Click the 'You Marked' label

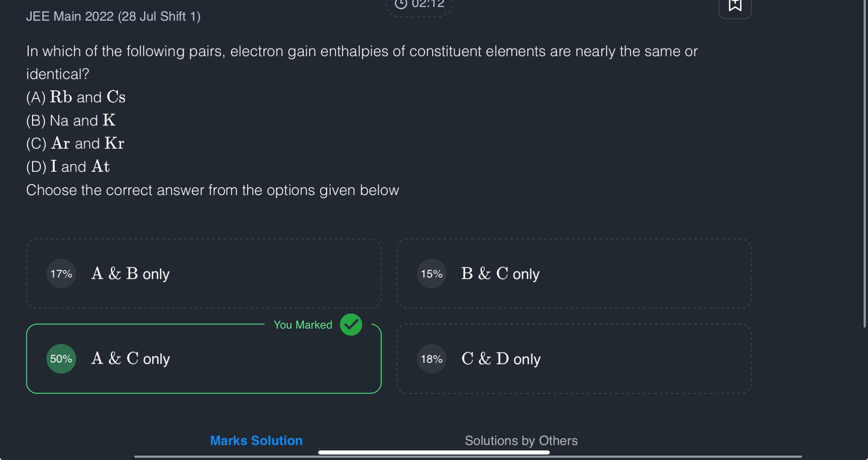click(x=303, y=325)
